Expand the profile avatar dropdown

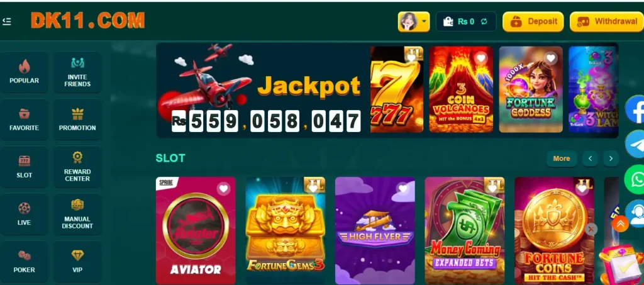(414, 21)
